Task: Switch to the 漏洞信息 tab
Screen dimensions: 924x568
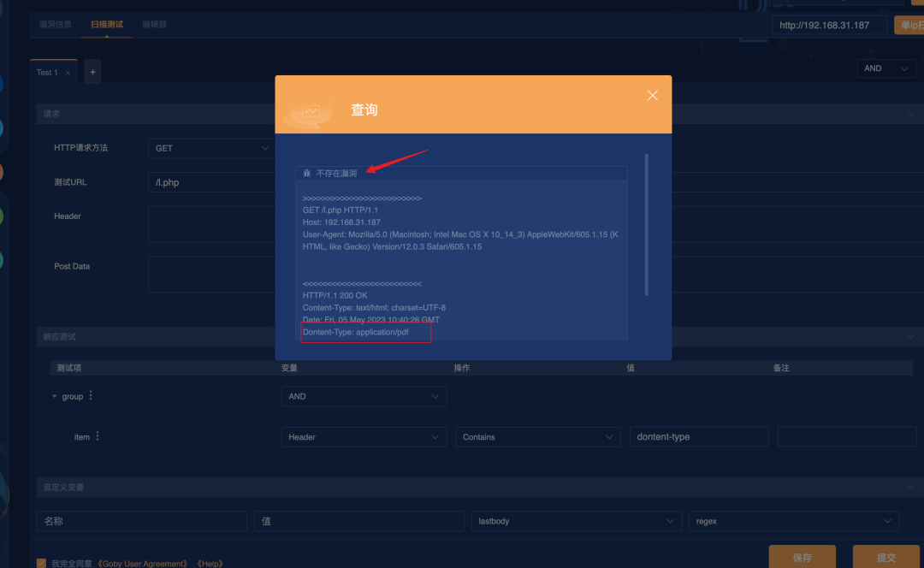Action: [56, 25]
